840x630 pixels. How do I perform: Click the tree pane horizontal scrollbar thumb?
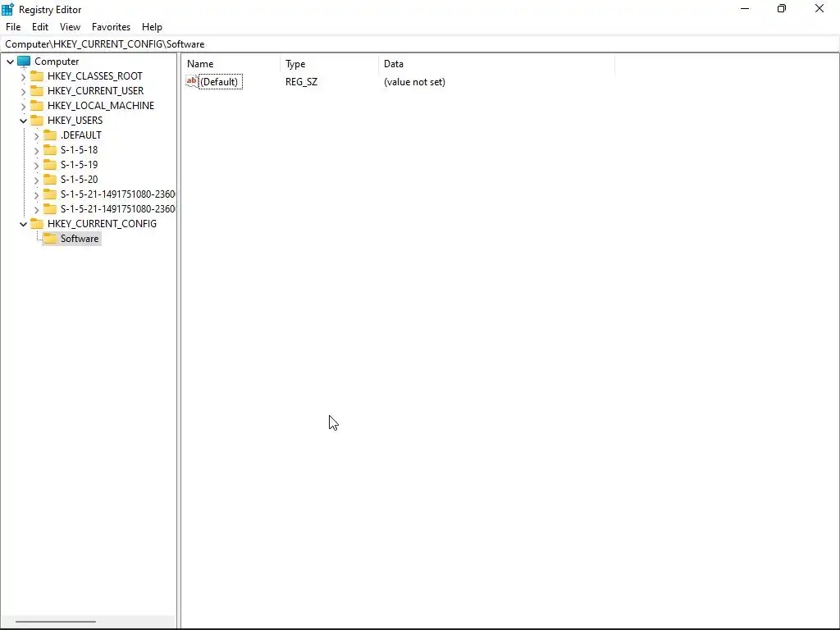(56, 622)
